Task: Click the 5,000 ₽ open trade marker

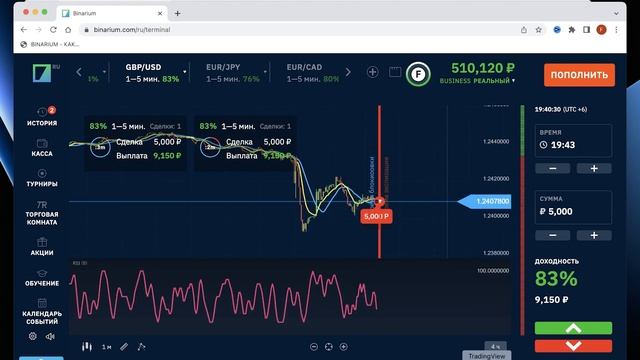Action: click(376, 216)
